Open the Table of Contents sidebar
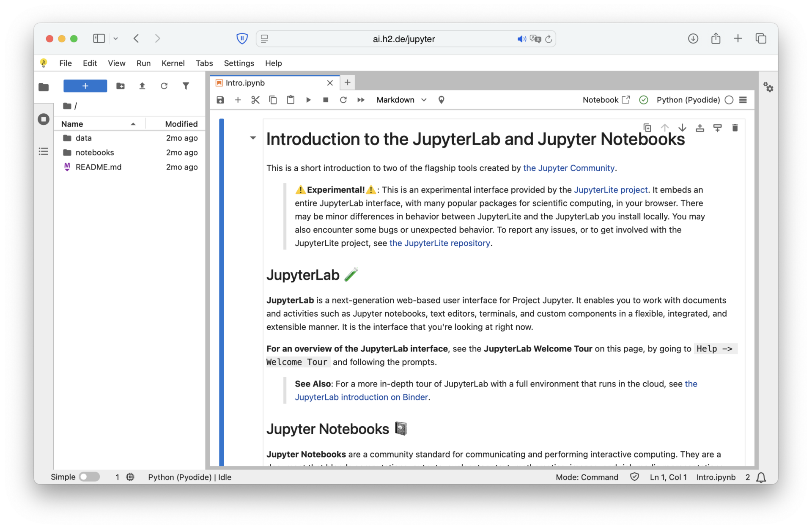 pos(44,151)
